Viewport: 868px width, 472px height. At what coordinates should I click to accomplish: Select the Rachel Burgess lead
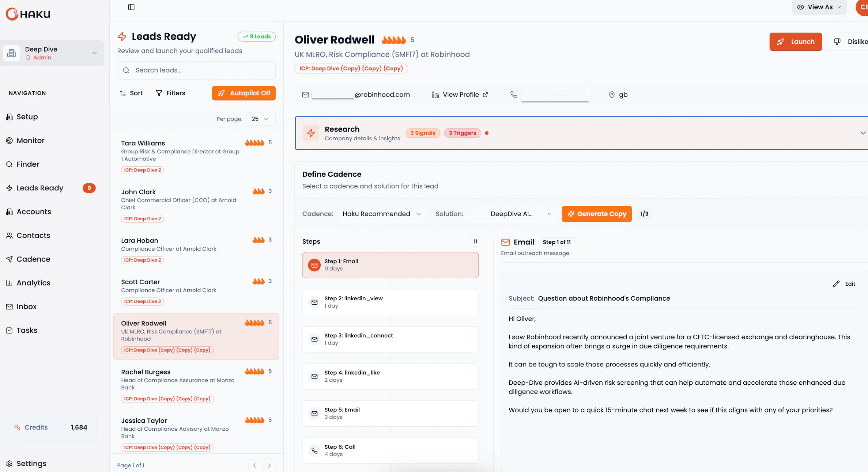(x=196, y=385)
